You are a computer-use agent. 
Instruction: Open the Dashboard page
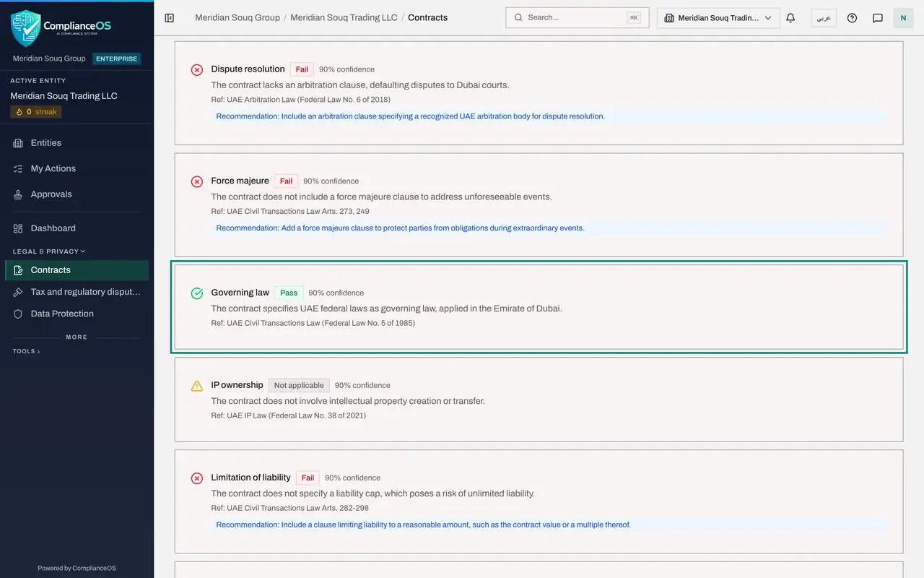[77, 228]
